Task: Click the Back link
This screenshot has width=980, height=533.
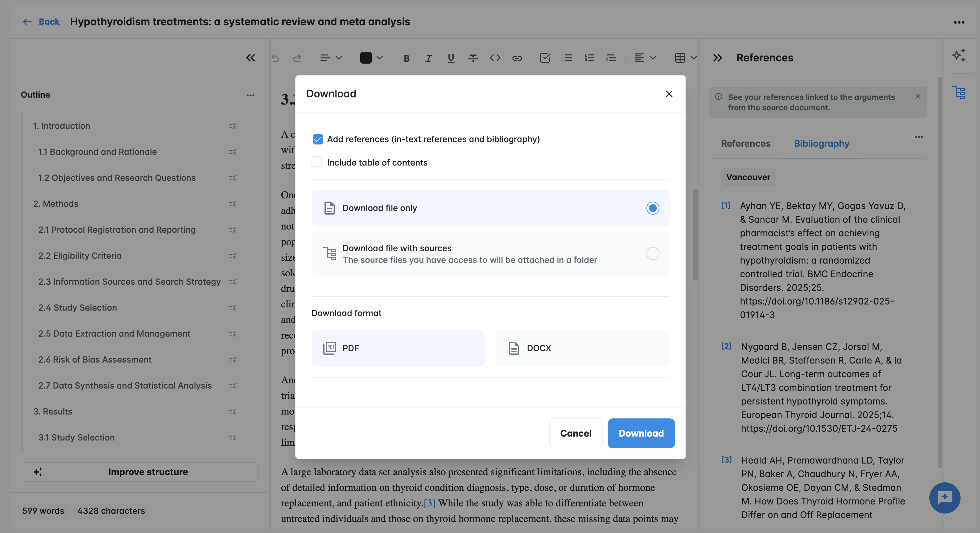Action: 49,22
